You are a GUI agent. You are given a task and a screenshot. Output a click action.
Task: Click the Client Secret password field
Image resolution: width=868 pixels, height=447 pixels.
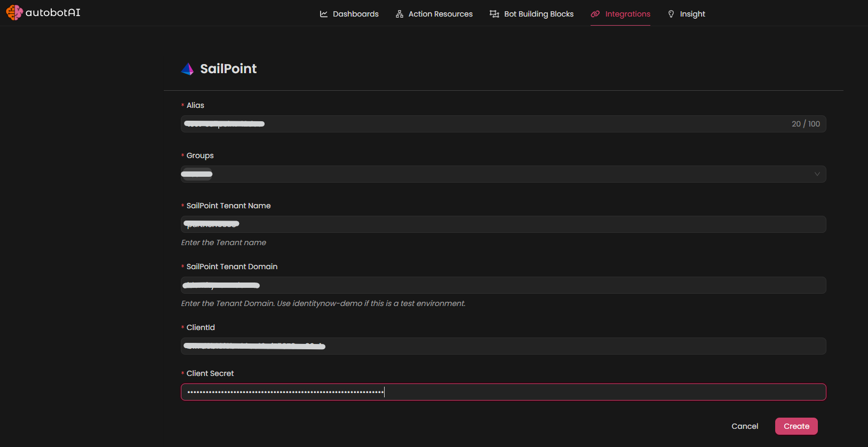click(x=503, y=392)
